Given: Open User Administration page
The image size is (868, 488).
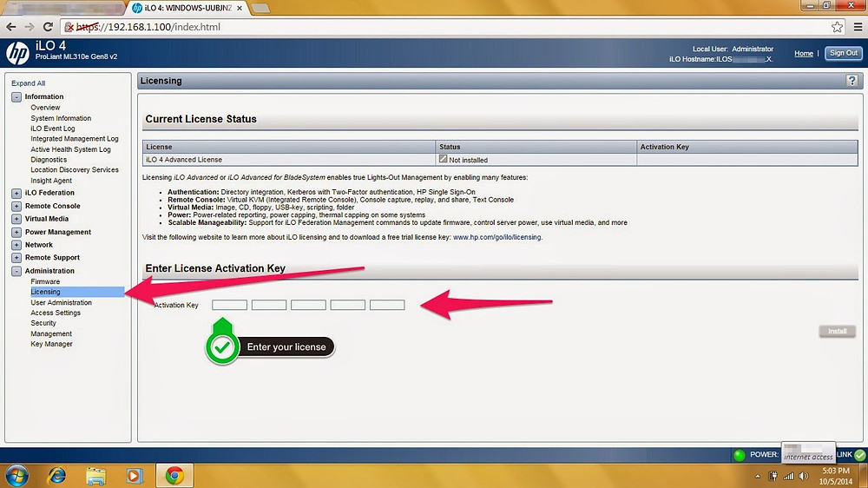Looking at the screenshot, I should point(61,302).
